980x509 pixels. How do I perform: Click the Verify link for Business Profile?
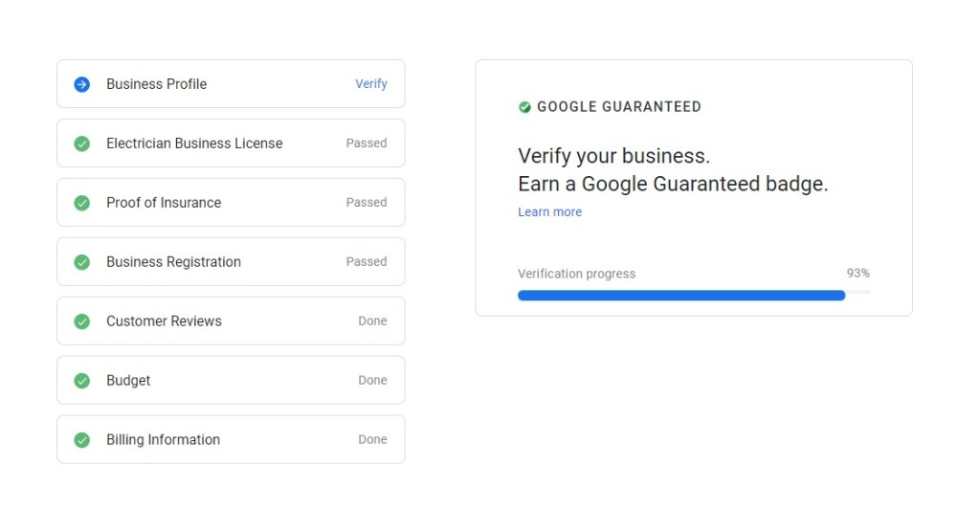pos(371,84)
